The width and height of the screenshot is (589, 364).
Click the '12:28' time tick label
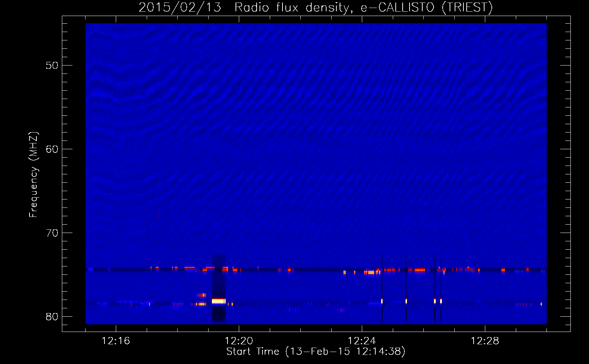point(485,341)
